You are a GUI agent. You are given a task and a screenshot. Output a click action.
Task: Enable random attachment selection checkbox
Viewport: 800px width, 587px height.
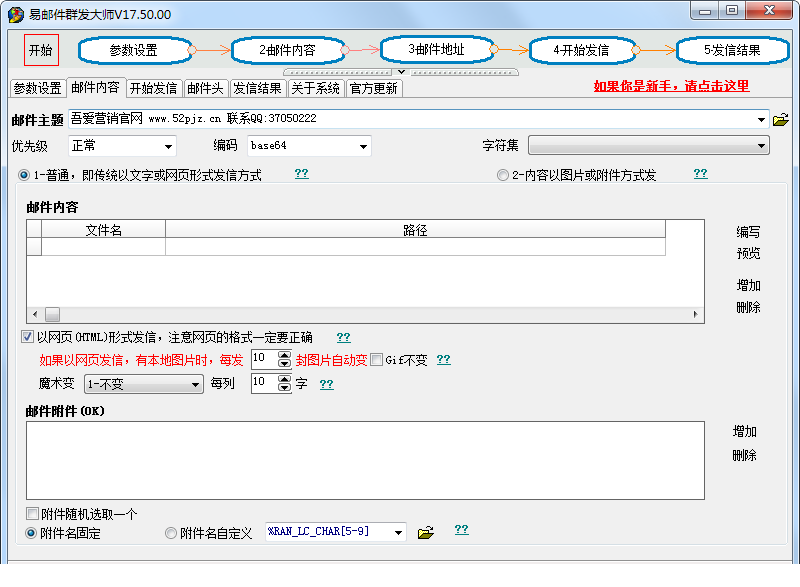tap(32, 513)
